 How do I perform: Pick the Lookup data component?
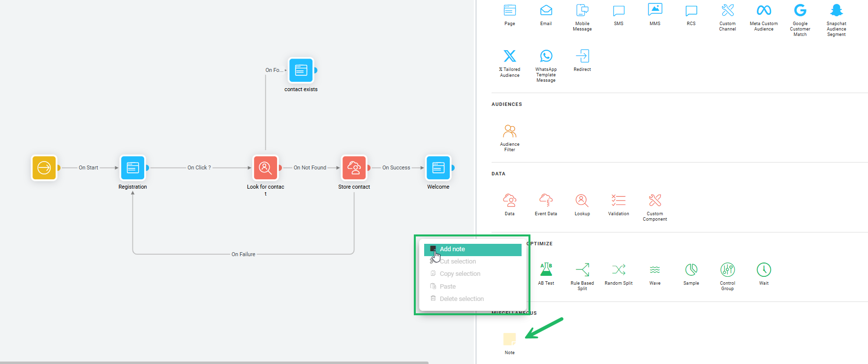582,201
